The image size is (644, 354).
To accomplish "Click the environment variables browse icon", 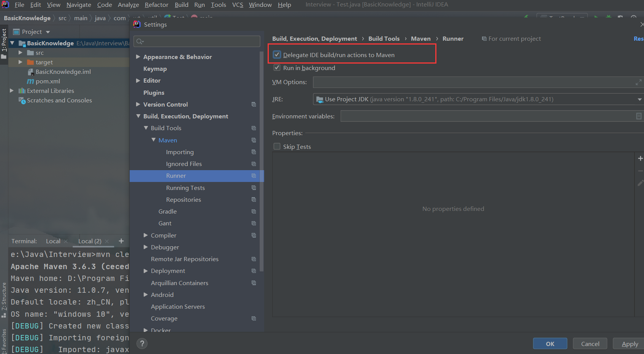I will [x=639, y=116].
